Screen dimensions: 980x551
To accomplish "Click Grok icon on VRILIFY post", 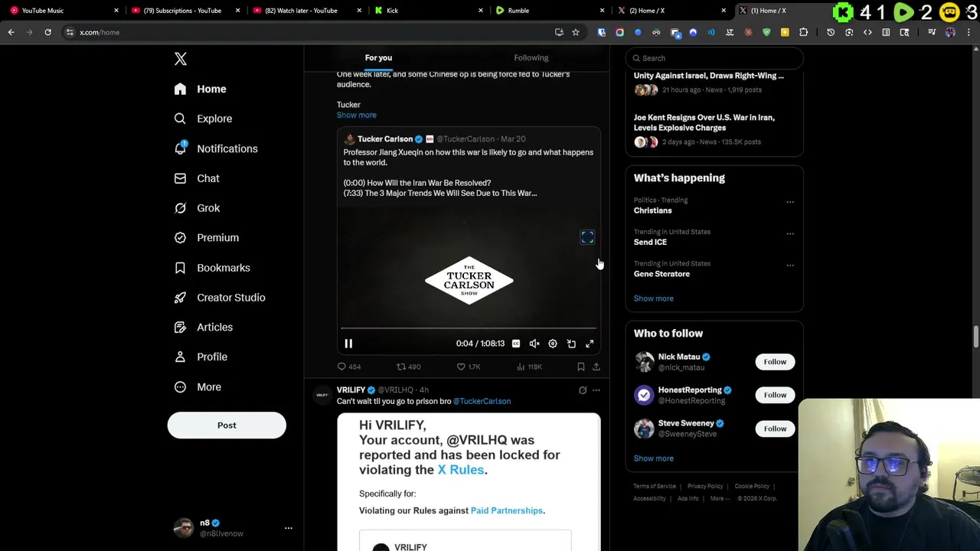I will pos(583,390).
